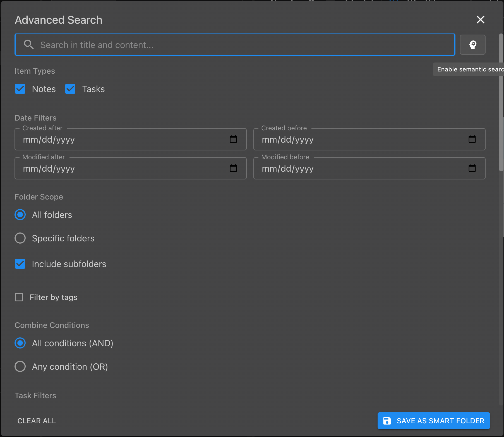Click the Clear All button
504x437 pixels.
(x=37, y=421)
